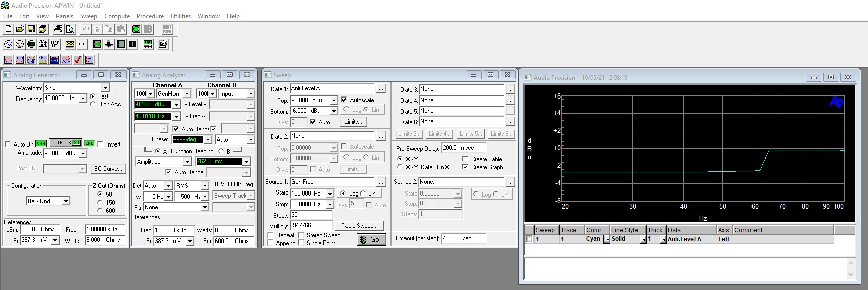Click the Pre-Sweep Delay 200.0 msec field

[464, 148]
